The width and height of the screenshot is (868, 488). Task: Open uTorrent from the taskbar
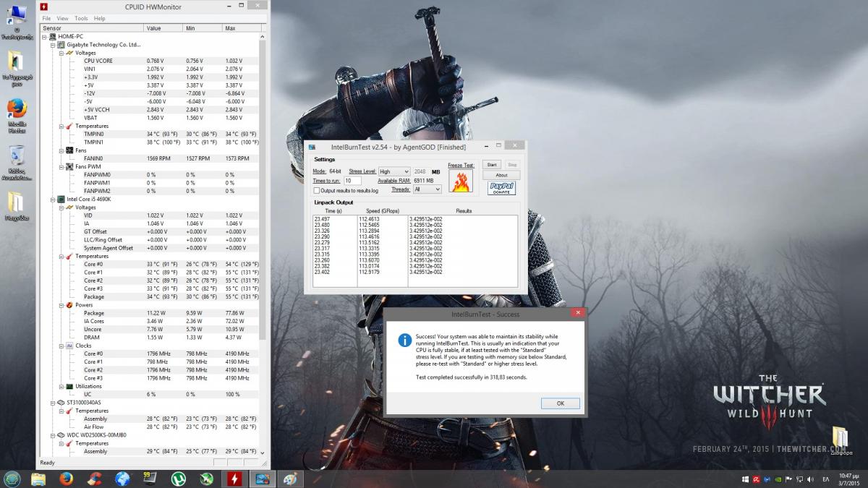179,479
